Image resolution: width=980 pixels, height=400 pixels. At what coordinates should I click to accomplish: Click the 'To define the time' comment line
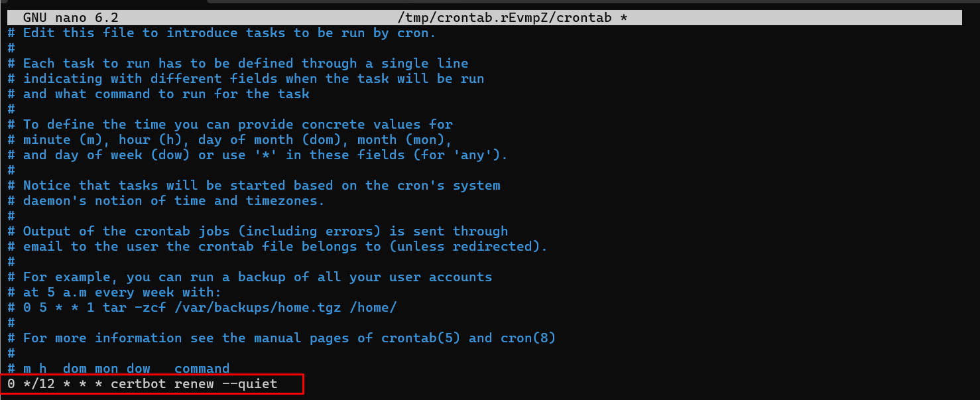pos(237,125)
